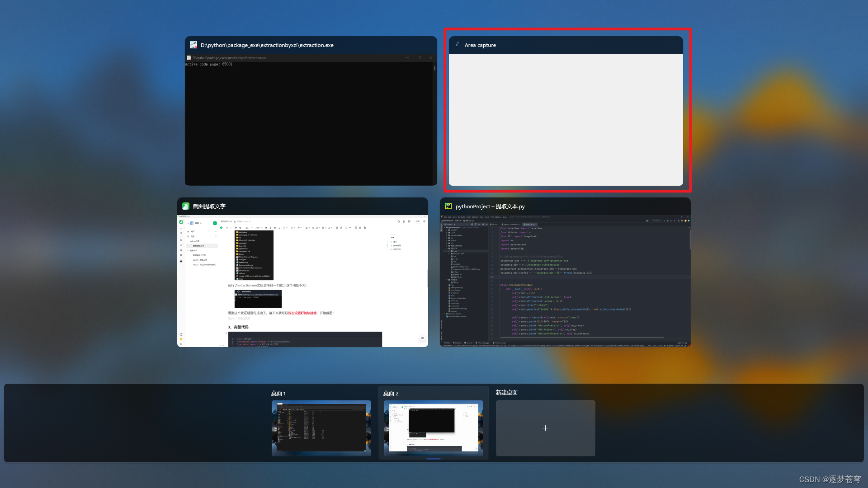The height and width of the screenshot is (488, 868).
Task: Click the Area capture feather icon
Action: point(457,45)
